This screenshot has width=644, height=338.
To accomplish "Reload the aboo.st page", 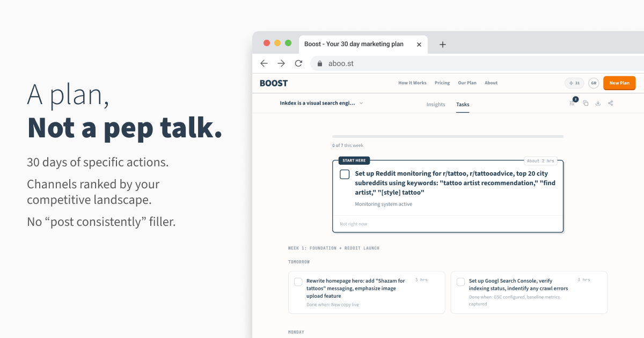I will pos(298,63).
